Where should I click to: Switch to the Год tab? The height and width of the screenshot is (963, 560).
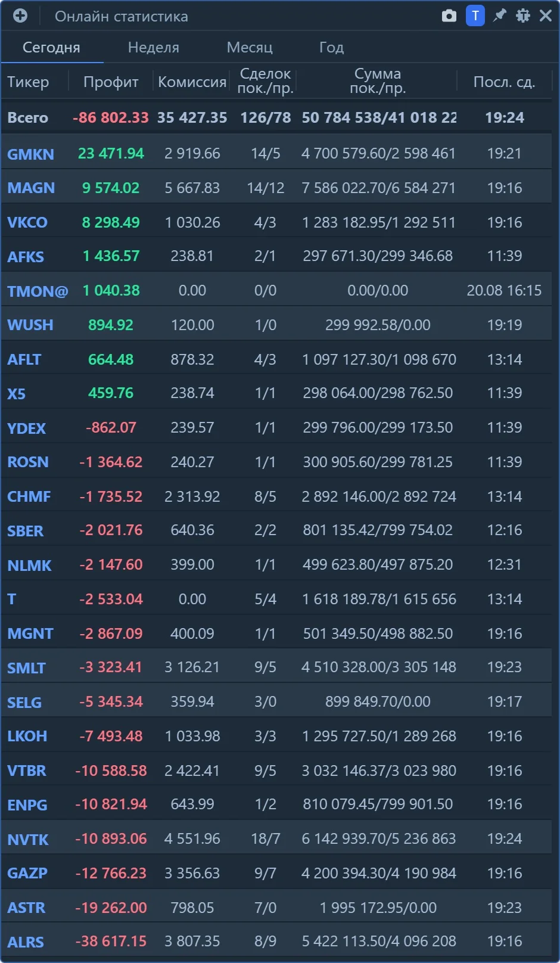pos(331,47)
